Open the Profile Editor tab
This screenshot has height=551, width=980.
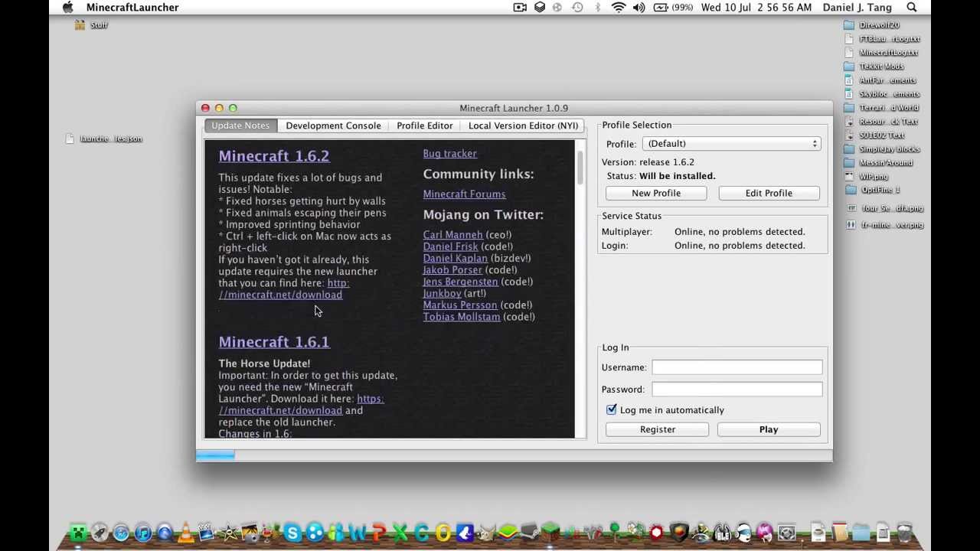pyautogui.click(x=424, y=126)
